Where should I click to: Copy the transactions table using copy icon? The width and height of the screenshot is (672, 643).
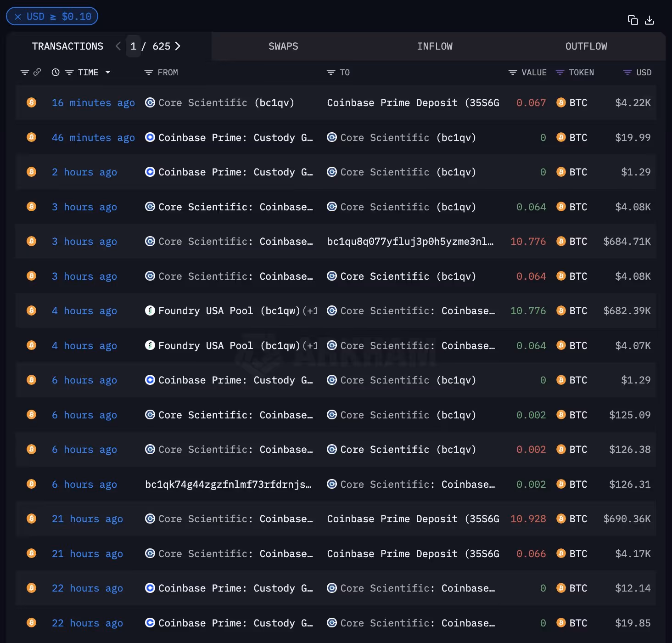pos(633,20)
